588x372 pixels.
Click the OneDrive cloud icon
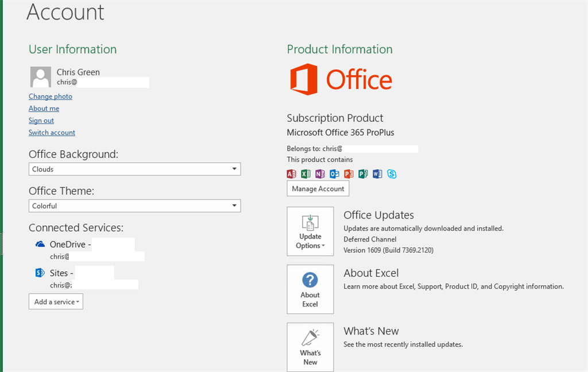[40, 244]
